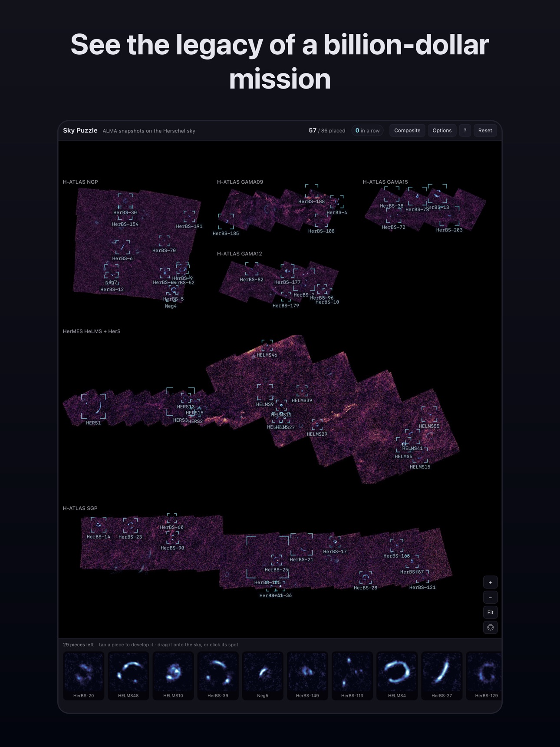The width and height of the screenshot is (560, 747).
Task: Open the help question mark button
Action: point(464,130)
